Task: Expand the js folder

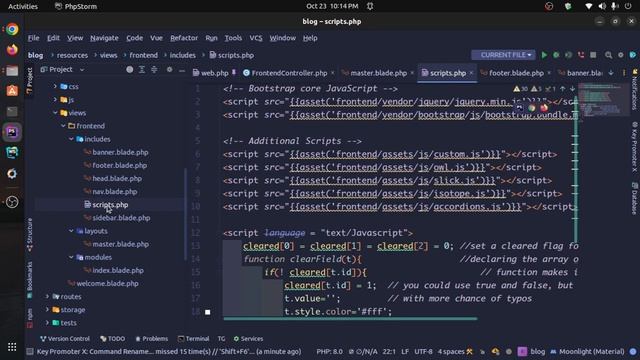Action: (55, 100)
